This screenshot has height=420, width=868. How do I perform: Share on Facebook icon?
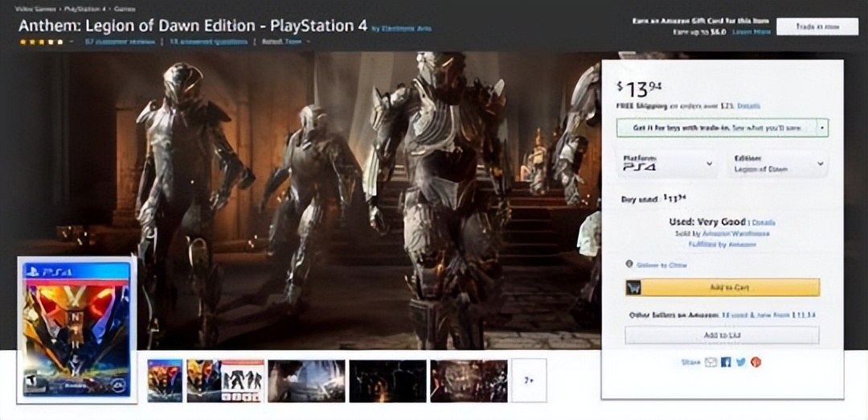[x=726, y=362]
